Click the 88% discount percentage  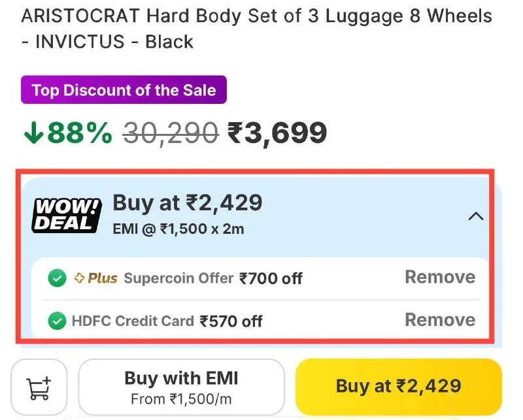(79, 133)
